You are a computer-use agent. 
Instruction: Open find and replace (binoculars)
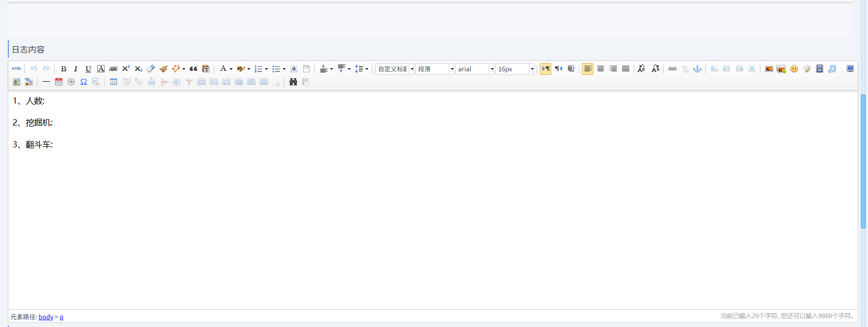293,82
